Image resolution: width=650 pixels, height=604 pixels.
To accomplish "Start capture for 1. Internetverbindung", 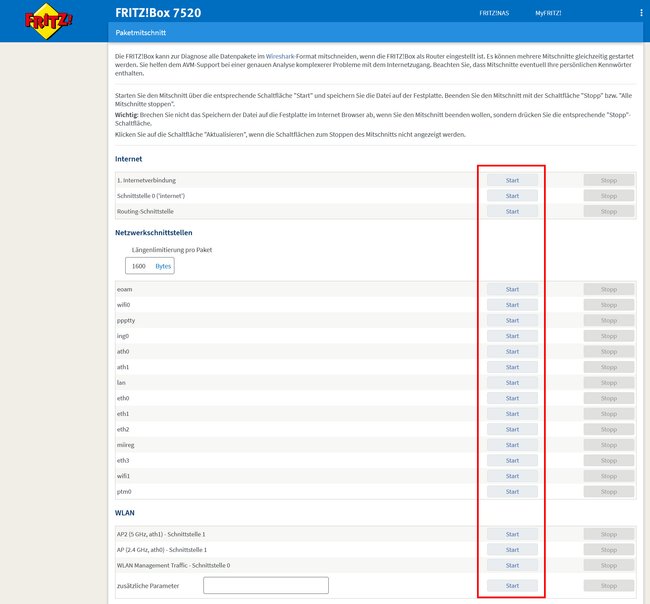I will [x=512, y=180].
